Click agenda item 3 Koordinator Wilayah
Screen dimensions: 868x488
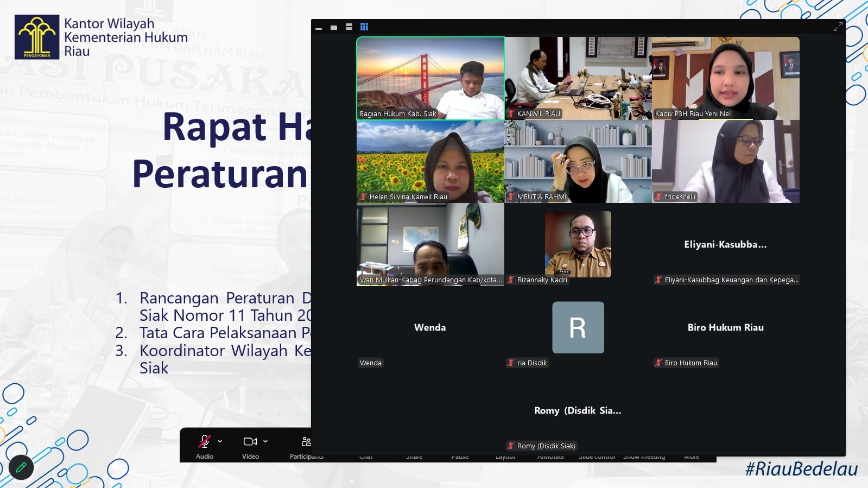tap(225, 359)
